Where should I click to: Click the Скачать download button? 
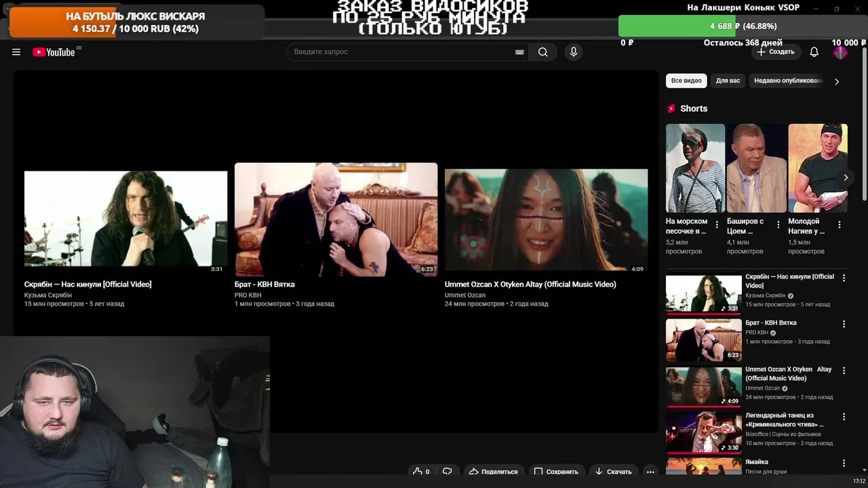point(612,472)
